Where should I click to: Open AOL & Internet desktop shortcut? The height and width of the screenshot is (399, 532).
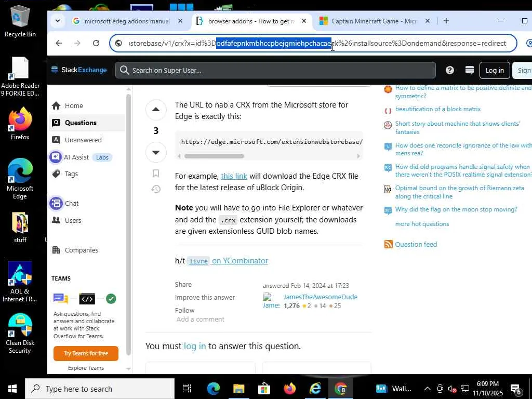pyautogui.click(x=20, y=282)
